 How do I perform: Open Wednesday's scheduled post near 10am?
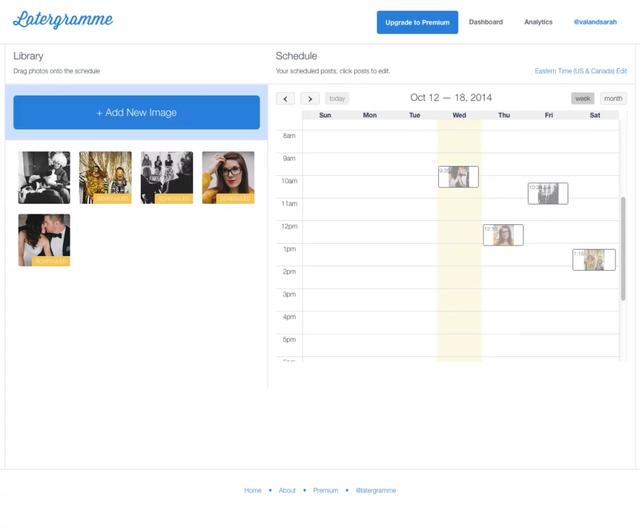[x=458, y=177]
